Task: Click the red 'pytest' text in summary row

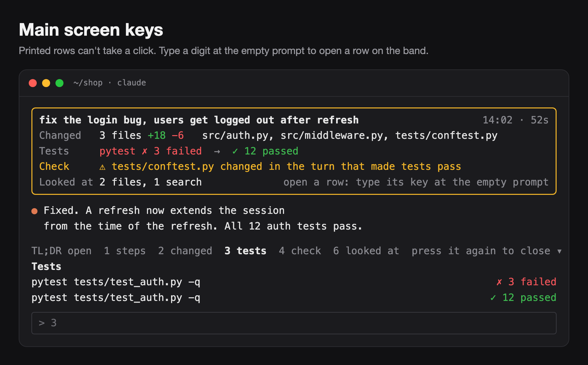Action: tap(117, 151)
